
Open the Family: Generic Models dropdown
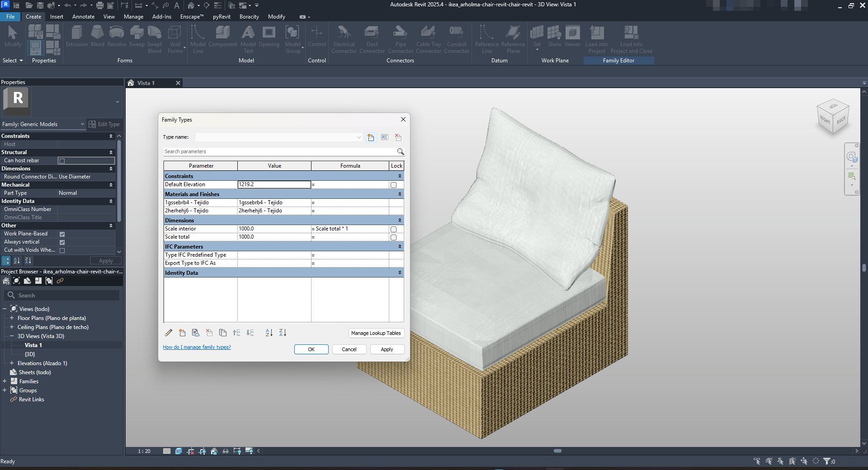pyautogui.click(x=43, y=124)
